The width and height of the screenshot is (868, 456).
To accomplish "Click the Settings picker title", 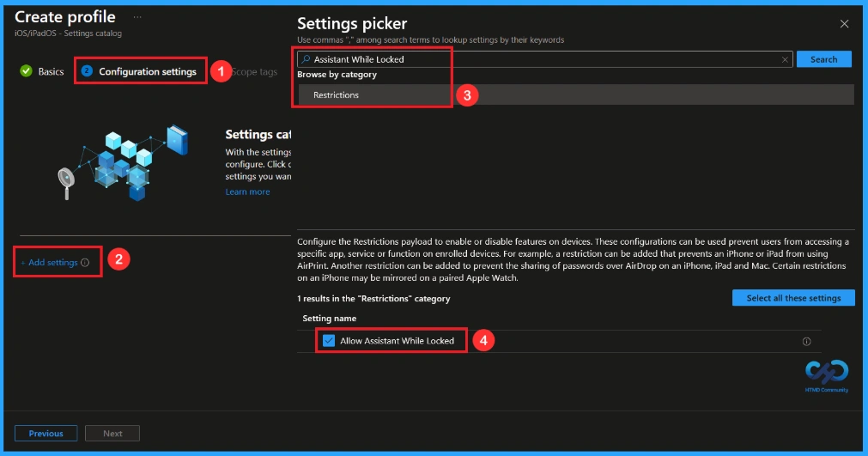I will 352,23.
